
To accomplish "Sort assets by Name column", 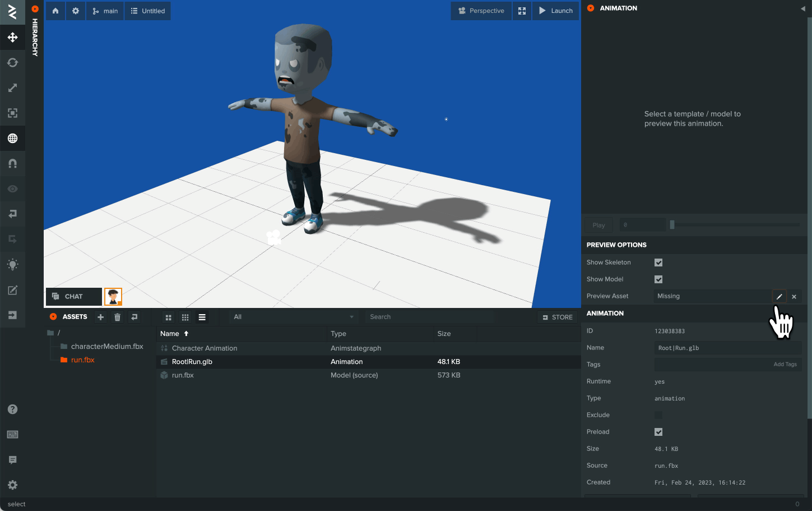I will [174, 334].
